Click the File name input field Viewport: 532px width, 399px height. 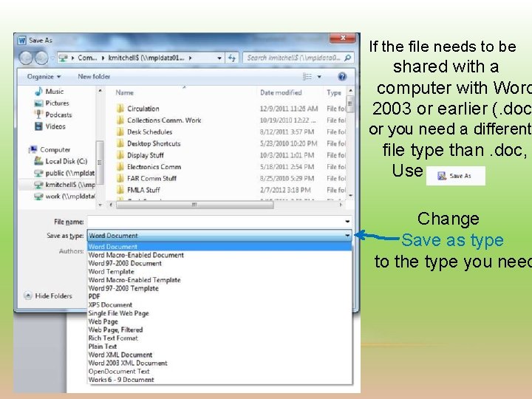point(215,222)
